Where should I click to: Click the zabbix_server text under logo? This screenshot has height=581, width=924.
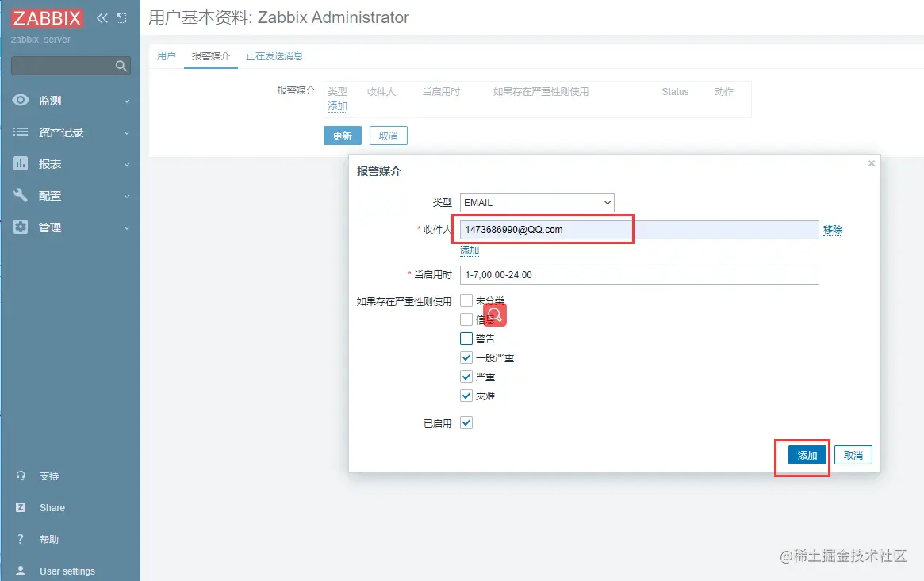(x=40, y=40)
